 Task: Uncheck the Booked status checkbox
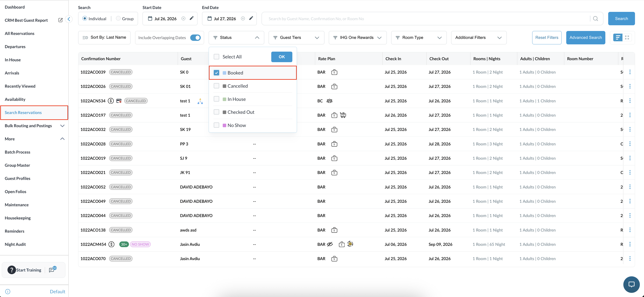pos(217,73)
